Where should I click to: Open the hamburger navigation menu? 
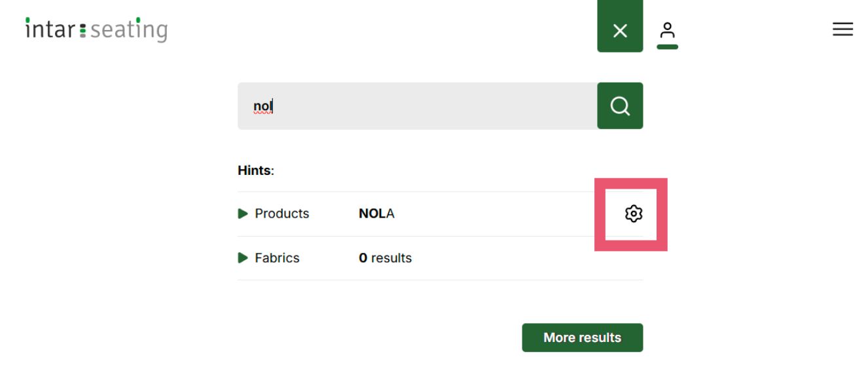point(842,29)
